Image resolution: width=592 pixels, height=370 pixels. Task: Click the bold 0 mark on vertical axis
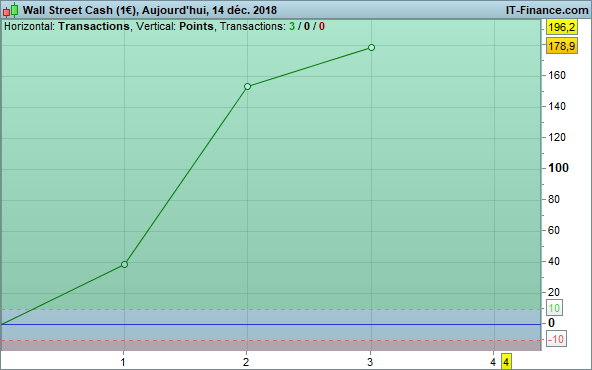point(551,323)
